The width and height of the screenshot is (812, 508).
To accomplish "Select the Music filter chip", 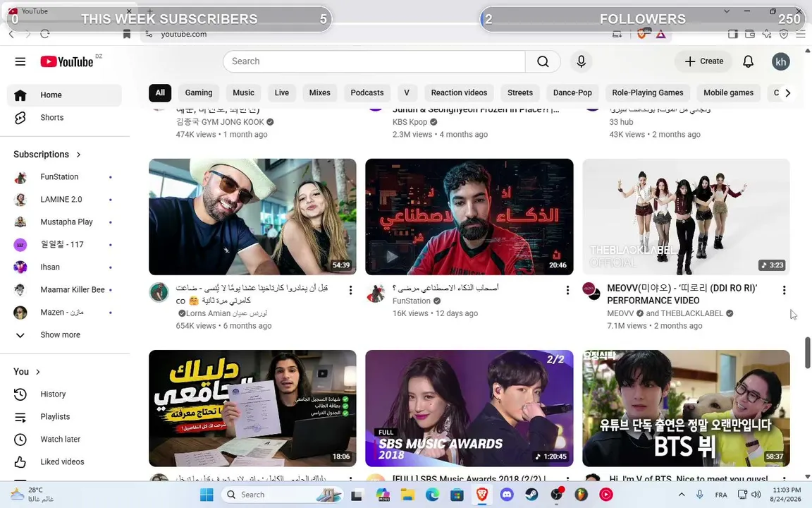I will tap(243, 93).
